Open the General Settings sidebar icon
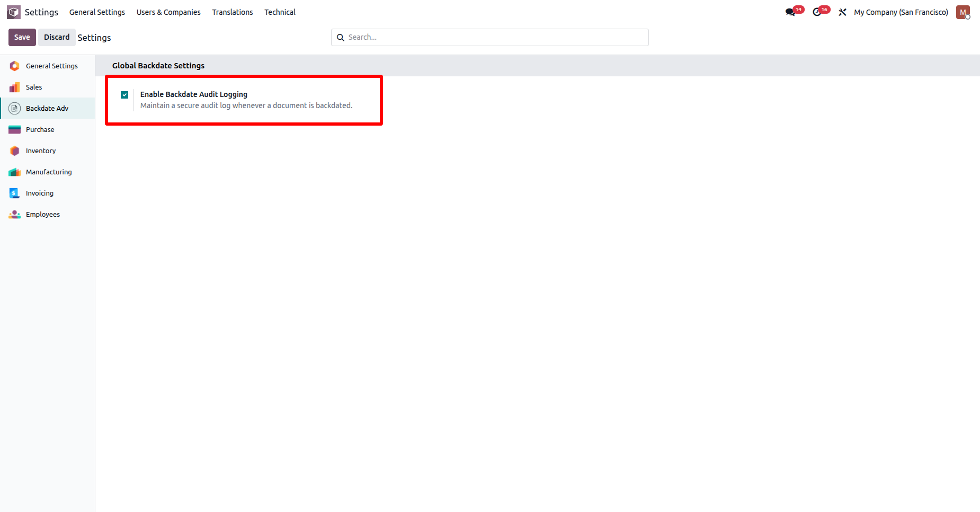980x512 pixels. [x=15, y=66]
